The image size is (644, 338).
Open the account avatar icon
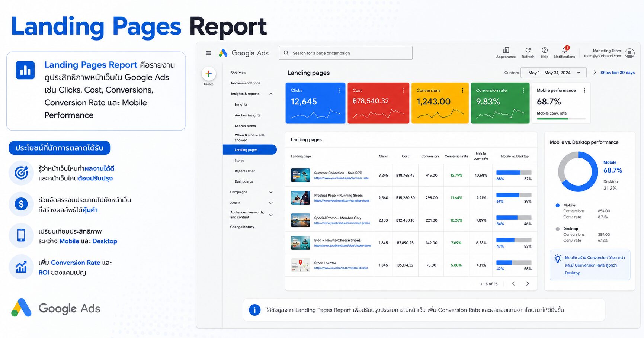(629, 53)
